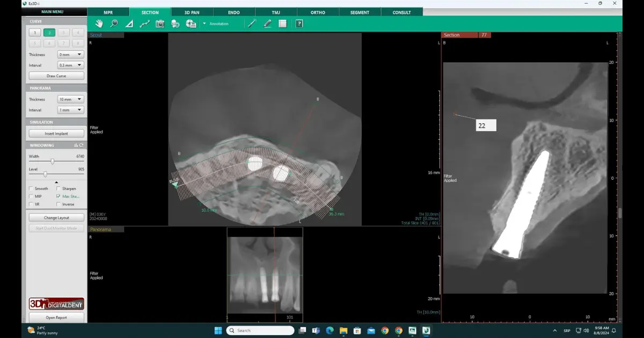The height and width of the screenshot is (338, 644).
Task: Click the Digitaldent 3D logo
Action: (56, 304)
